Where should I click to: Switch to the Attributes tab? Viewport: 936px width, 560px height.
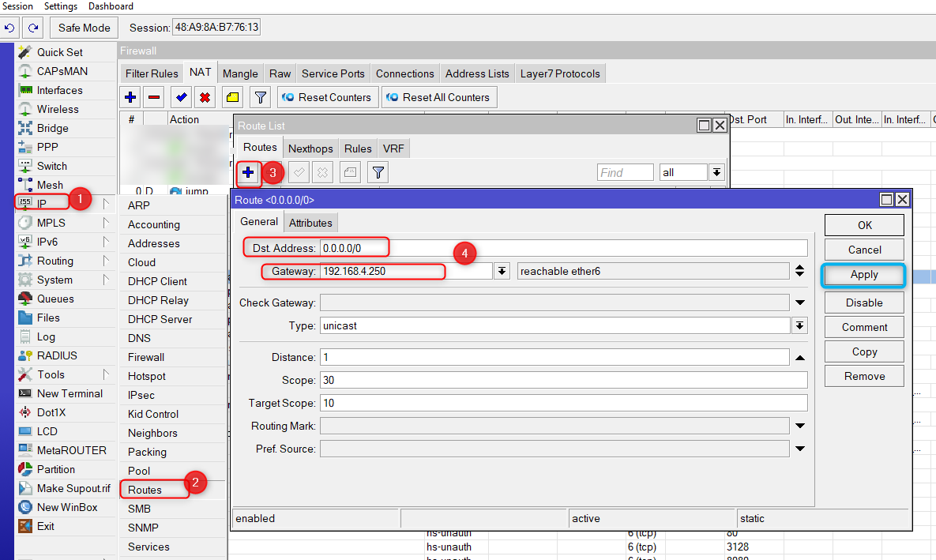point(310,223)
